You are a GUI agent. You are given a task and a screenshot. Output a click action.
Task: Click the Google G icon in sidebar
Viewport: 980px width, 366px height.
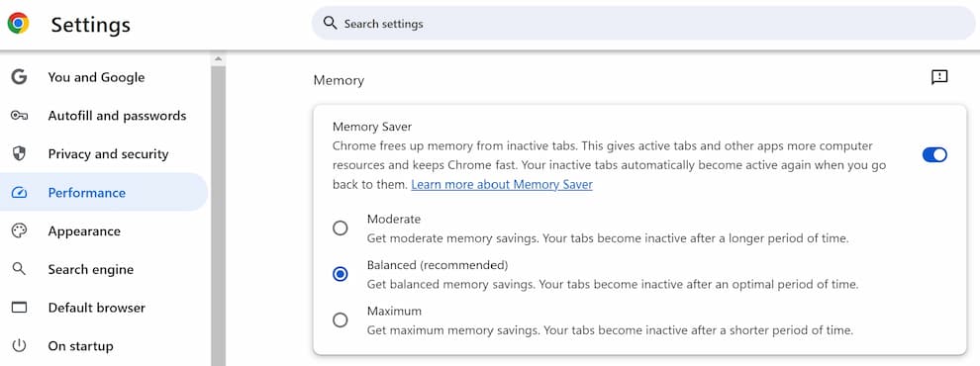(x=20, y=77)
